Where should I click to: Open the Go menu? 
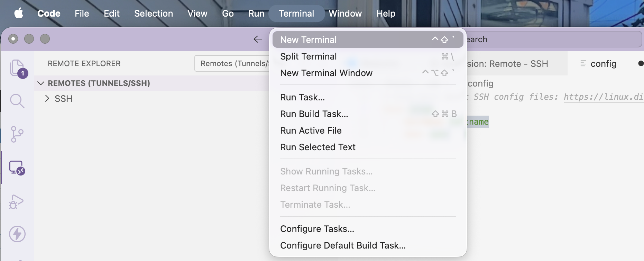[x=228, y=13]
